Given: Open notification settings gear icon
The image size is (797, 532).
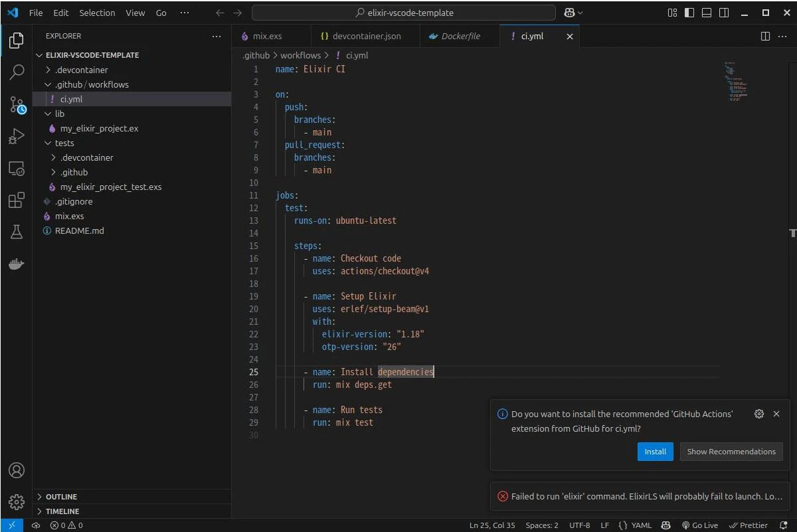Looking at the screenshot, I should coord(759,414).
